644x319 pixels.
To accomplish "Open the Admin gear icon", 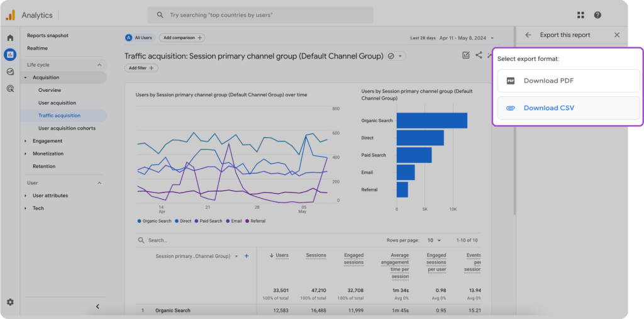I will click(x=10, y=302).
